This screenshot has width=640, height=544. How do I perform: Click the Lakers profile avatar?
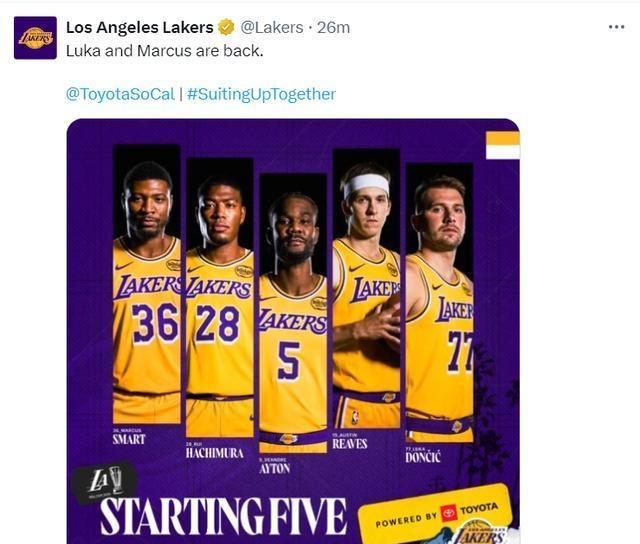pos(35,38)
